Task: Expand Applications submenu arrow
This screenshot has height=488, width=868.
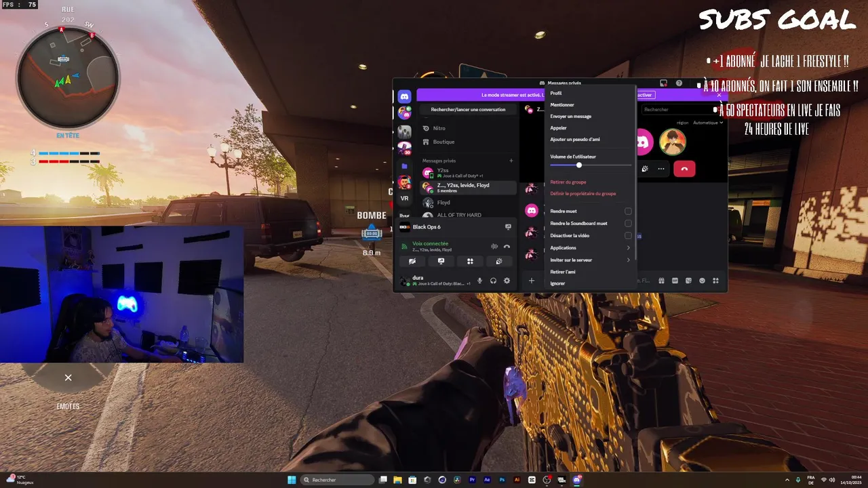Action: 628,247
